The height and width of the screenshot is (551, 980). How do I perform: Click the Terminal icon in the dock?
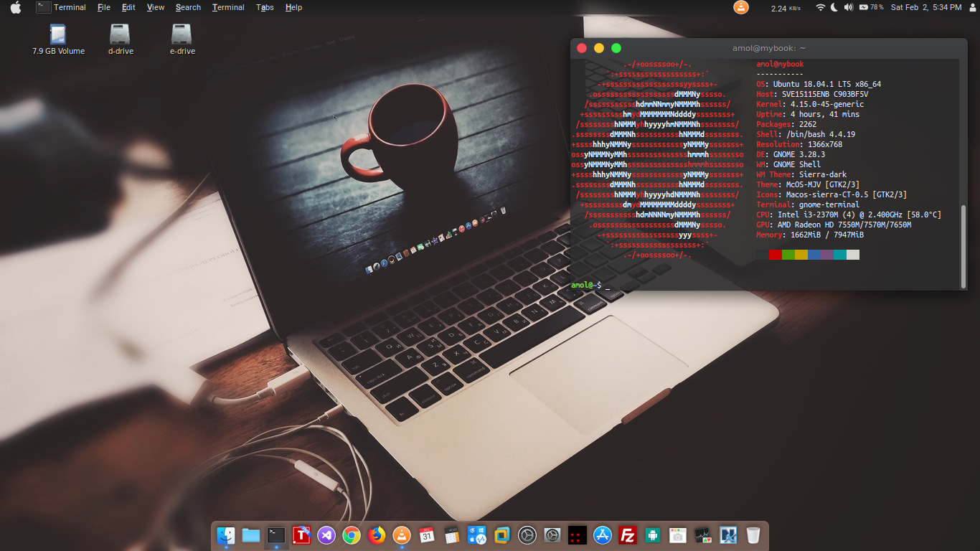276,535
